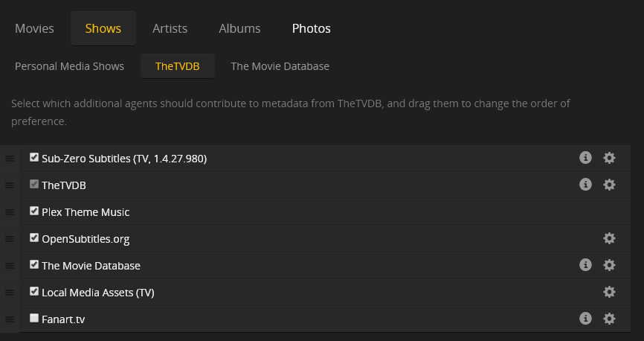
Task: Open Local Media Assets settings gear
Action: 609,292
